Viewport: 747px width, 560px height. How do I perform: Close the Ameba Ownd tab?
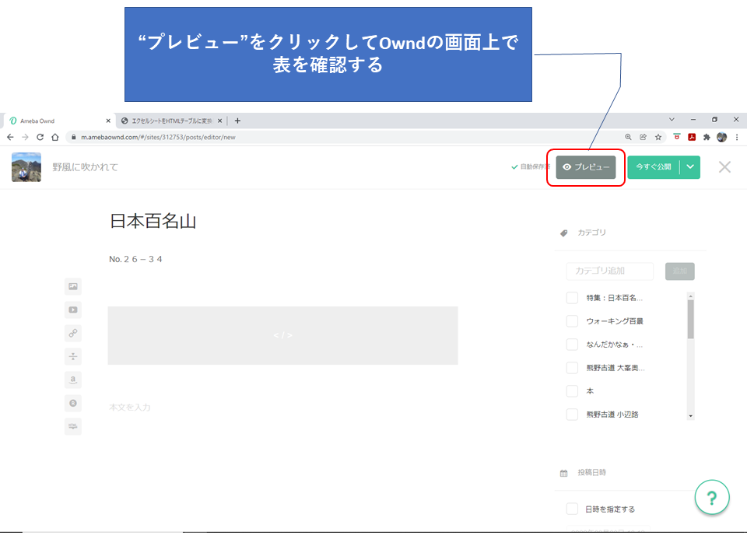click(108, 121)
